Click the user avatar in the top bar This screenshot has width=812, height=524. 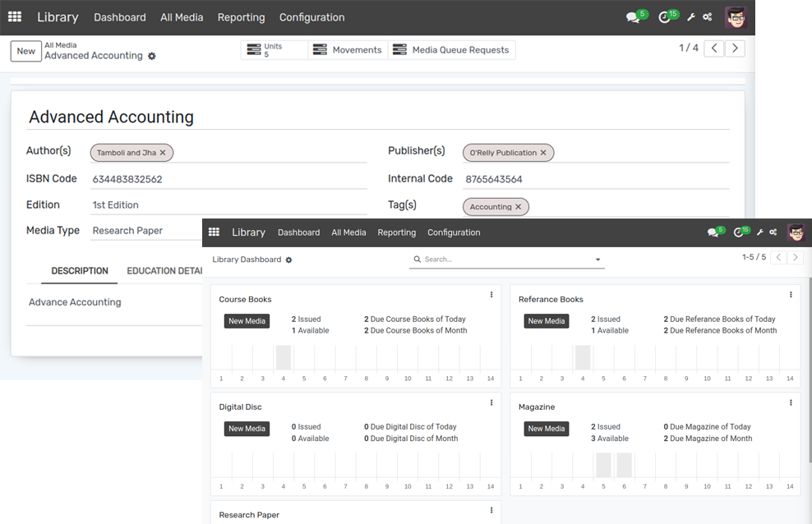tap(735, 16)
